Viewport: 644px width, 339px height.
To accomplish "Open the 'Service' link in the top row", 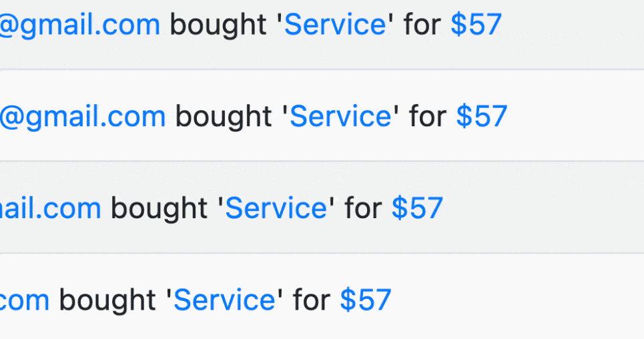I will click(335, 25).
